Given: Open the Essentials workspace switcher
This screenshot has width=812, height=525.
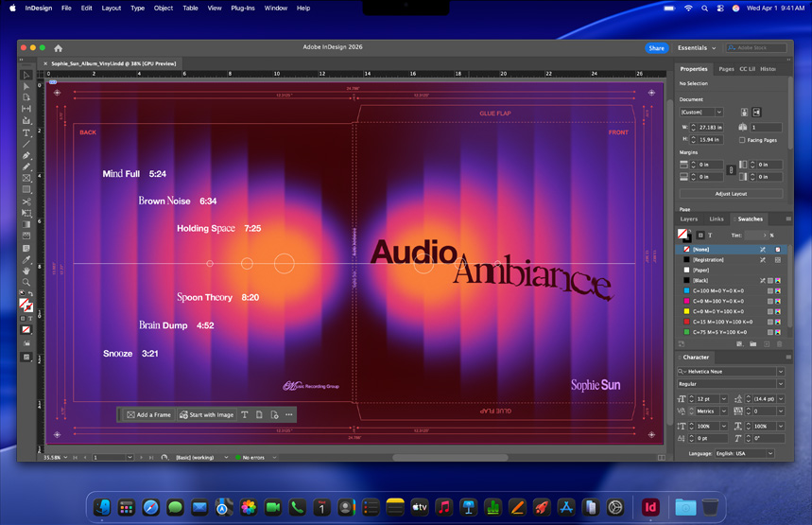Looking at the screenshot, I should (696, 48).
